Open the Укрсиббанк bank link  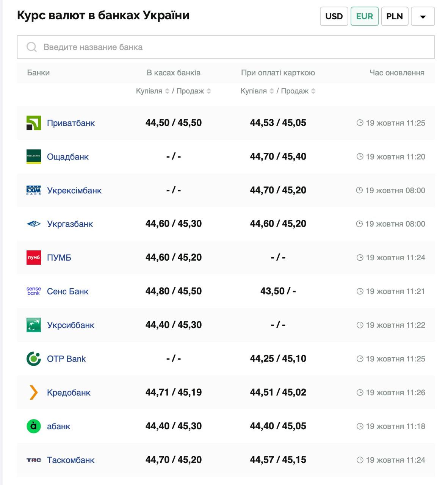[70, 325]
